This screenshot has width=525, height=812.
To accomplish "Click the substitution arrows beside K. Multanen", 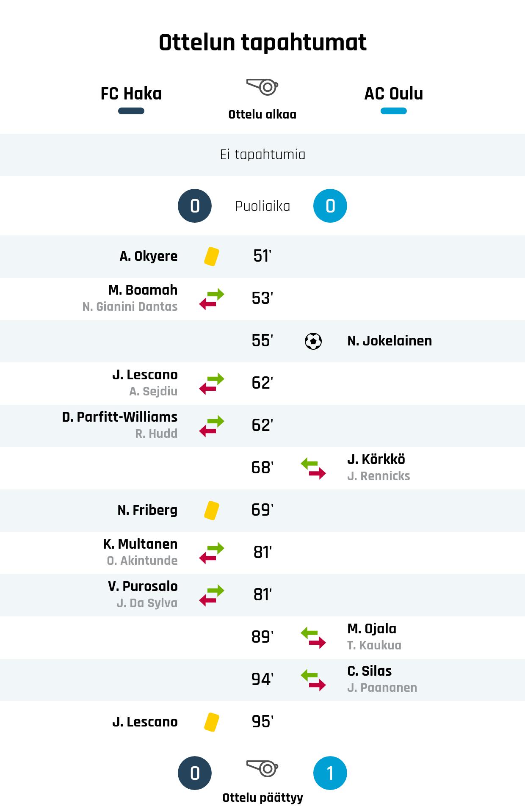I will [x=212, y=553].
